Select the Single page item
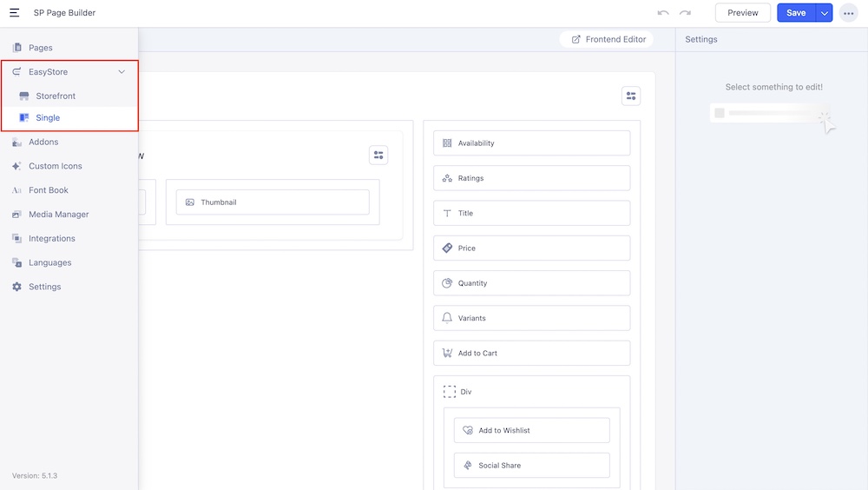This screenshot has height=490, width=868. (48, 117)
